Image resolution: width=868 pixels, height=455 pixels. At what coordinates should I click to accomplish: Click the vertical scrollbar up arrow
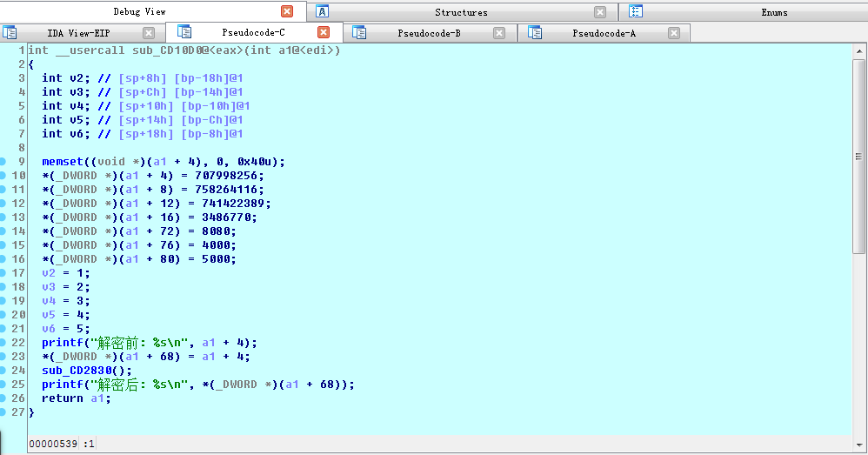coord(859,50)
